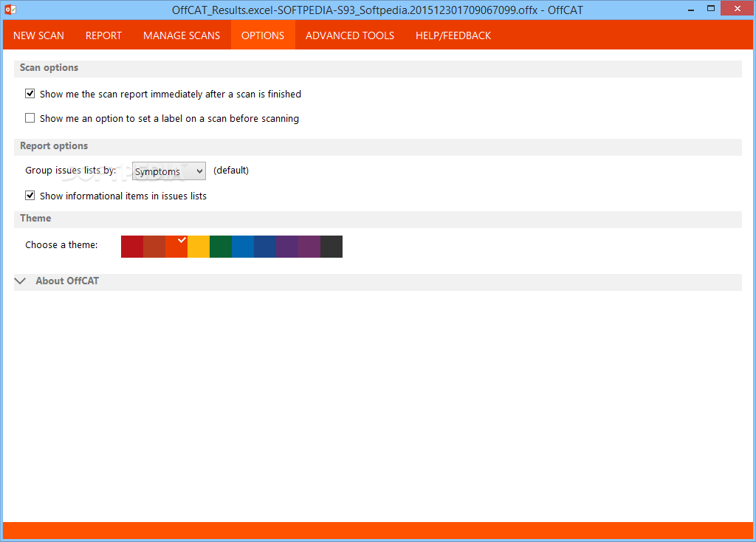Image resolution: width=756 pixels, height=542 pixels.
Task: Select the OPTIONS tab
Action: pyautogui.click(x=263, y=35)
